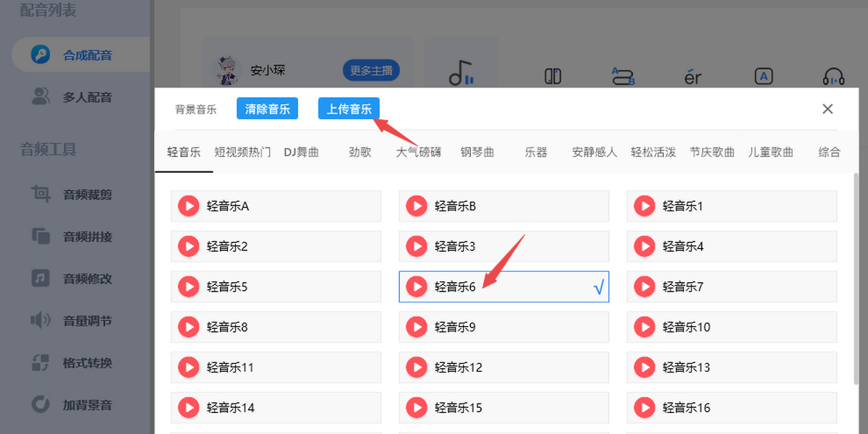Close the background music dialog
The width and height of the screenshot is (868, 434).
tap(828, 109)
